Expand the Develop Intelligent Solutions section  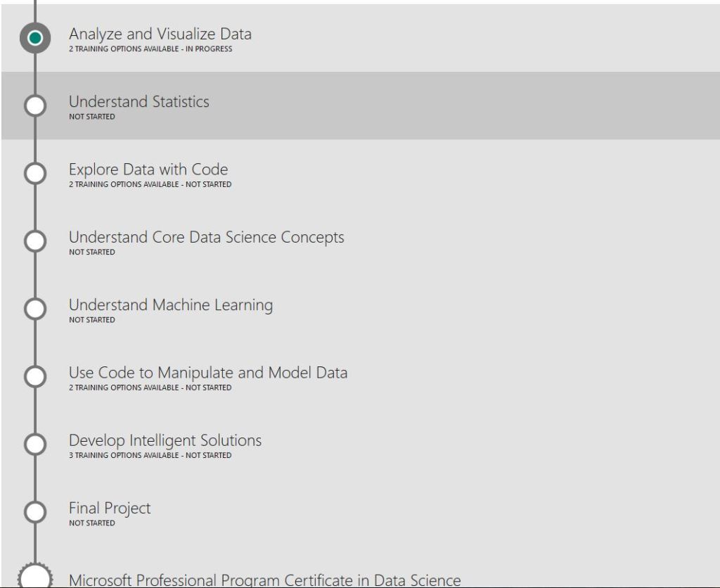pos(165,440)
